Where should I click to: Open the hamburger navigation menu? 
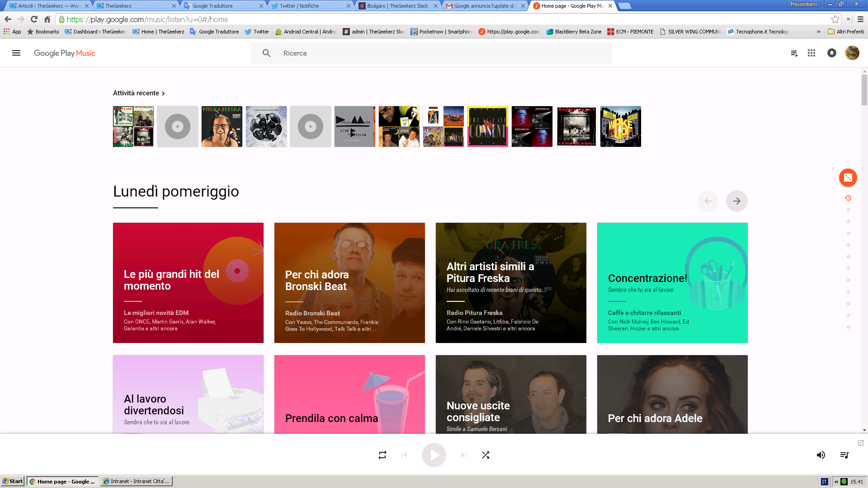point(16,53)
